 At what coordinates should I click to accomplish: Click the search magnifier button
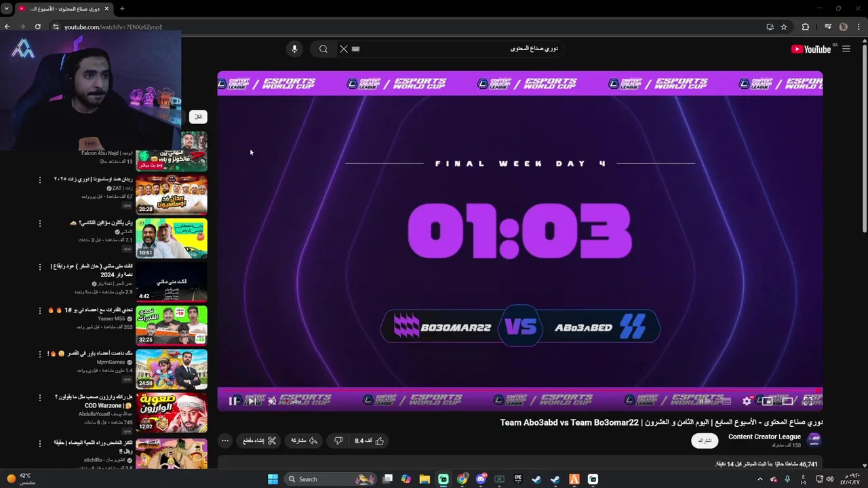pos(323,49)
